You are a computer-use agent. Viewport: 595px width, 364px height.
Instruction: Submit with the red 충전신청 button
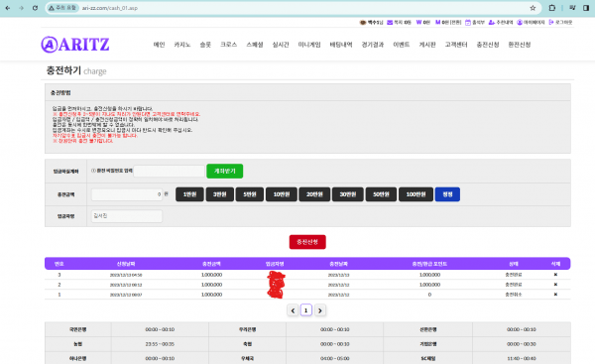click(307, 242)
